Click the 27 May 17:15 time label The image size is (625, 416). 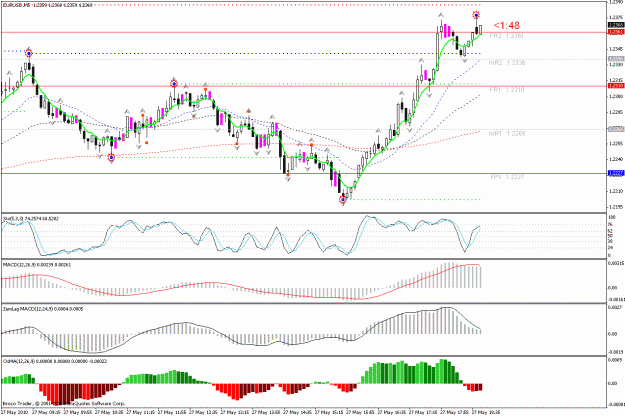(x=423, y=412)
